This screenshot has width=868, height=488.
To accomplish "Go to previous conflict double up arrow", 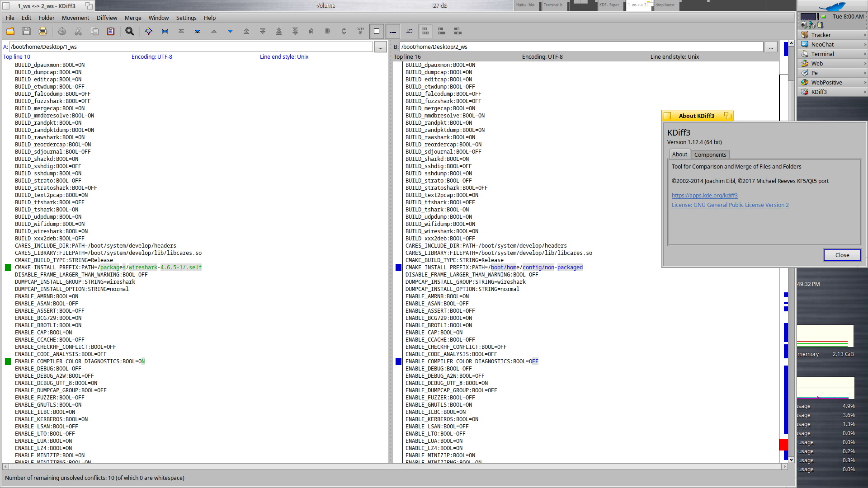I will coord(246,31).
